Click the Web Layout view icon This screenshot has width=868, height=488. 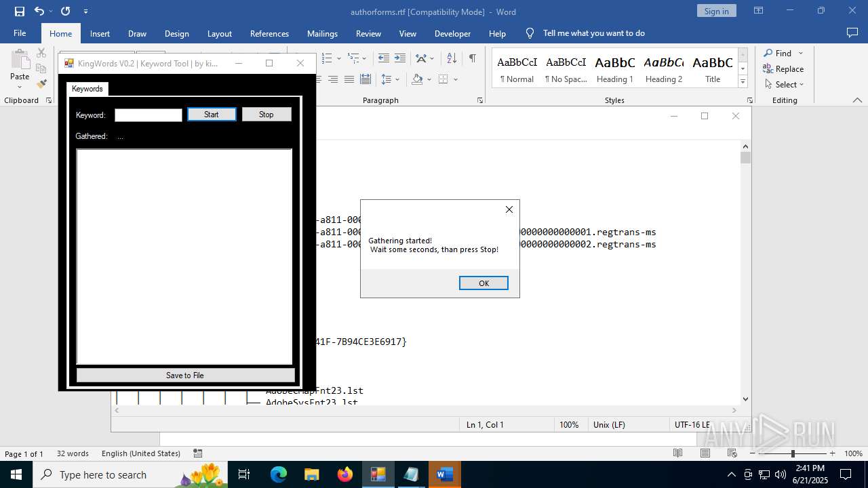732,453
